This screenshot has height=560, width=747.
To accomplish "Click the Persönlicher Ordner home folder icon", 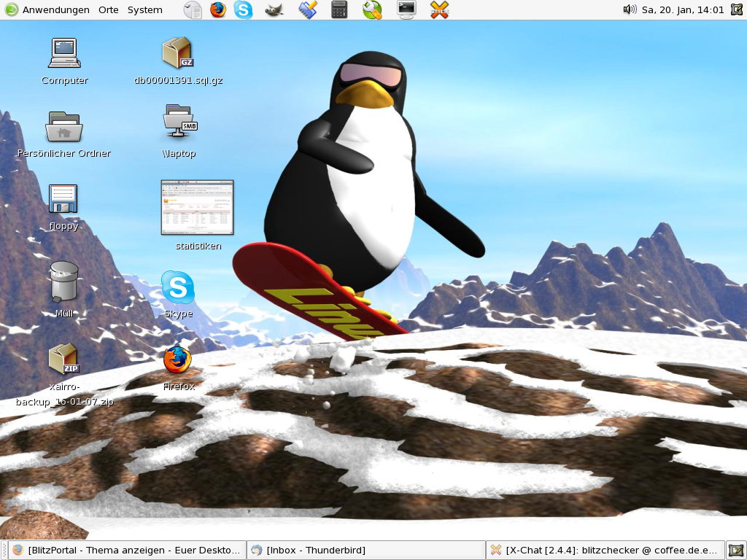I will point(64,127).
